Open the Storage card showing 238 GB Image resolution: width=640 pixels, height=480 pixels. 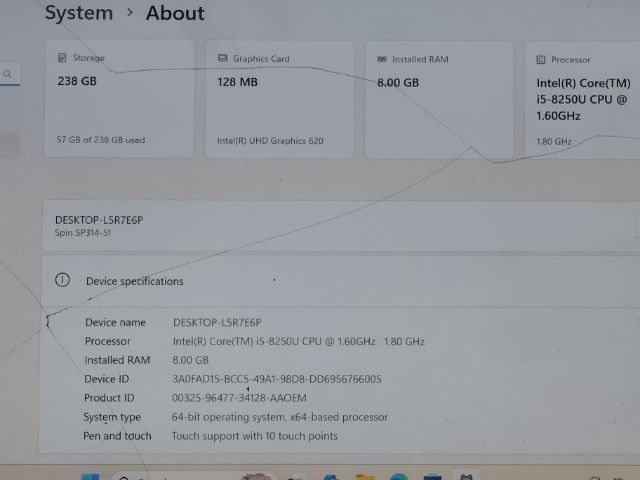tap(119, 98)
